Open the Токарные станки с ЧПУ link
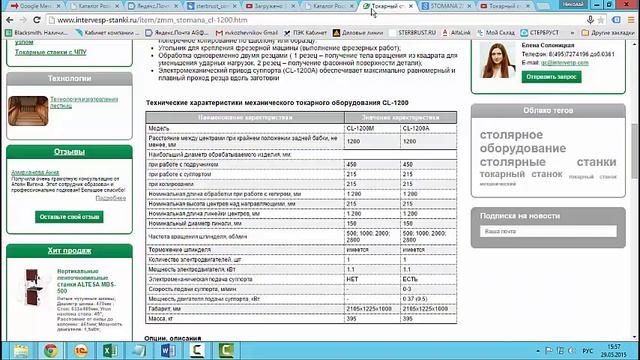The image size is (640, 360). [51, 52]
